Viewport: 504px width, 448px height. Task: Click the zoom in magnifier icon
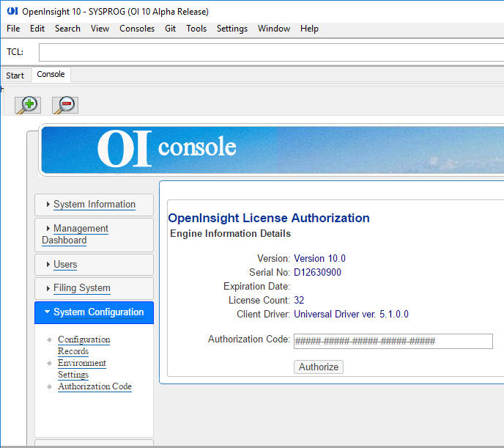(x=28, y=105)
